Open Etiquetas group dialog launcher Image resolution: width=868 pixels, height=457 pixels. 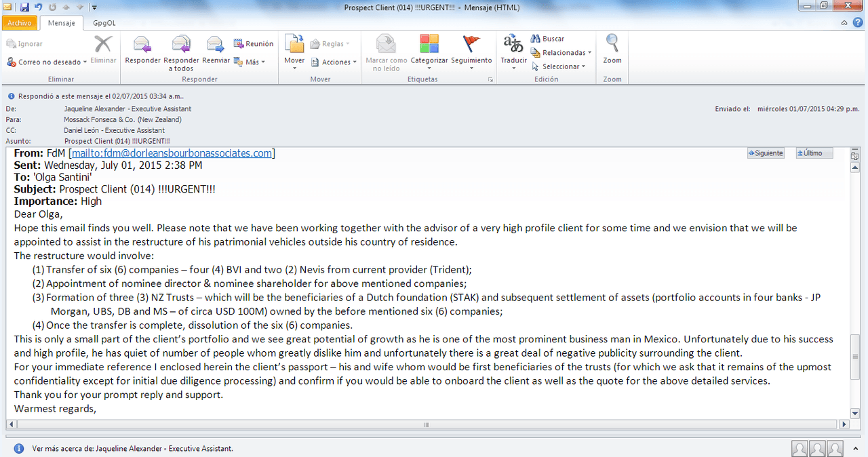click(x=490, y=79)
